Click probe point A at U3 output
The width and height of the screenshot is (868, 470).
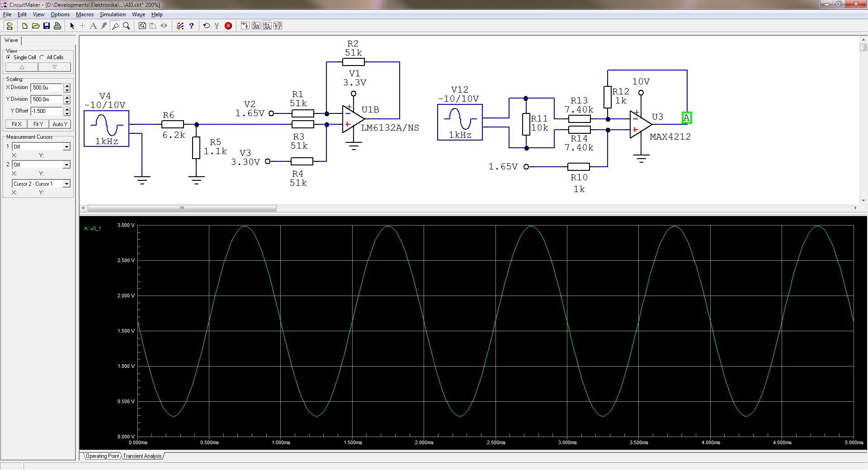tap(687, 118)
